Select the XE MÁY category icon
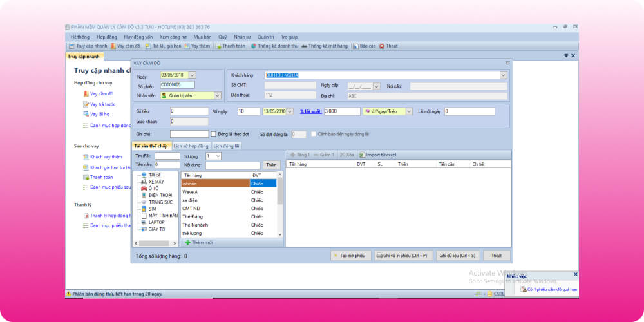 tap(143, 182)
